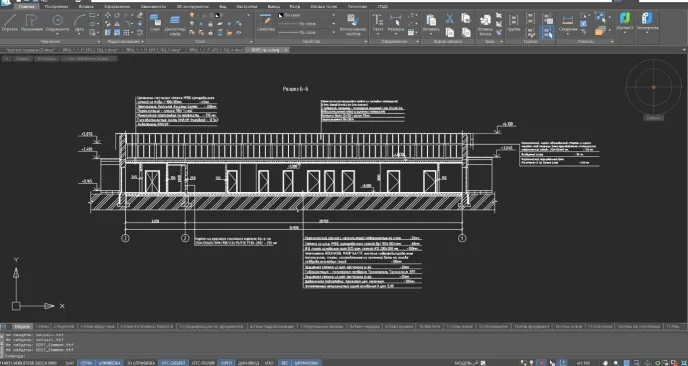Image resolution: width=688 pixels, height=366 pixels.
Task: Select the Отрезок line drawing tool
Action: [x=10, y=23]
